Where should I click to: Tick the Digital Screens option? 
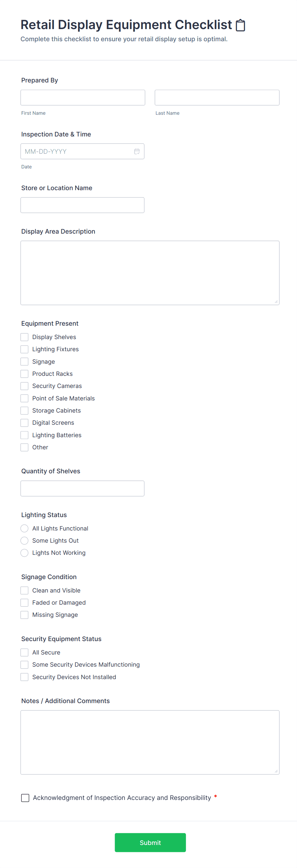[x=25, y=422]
